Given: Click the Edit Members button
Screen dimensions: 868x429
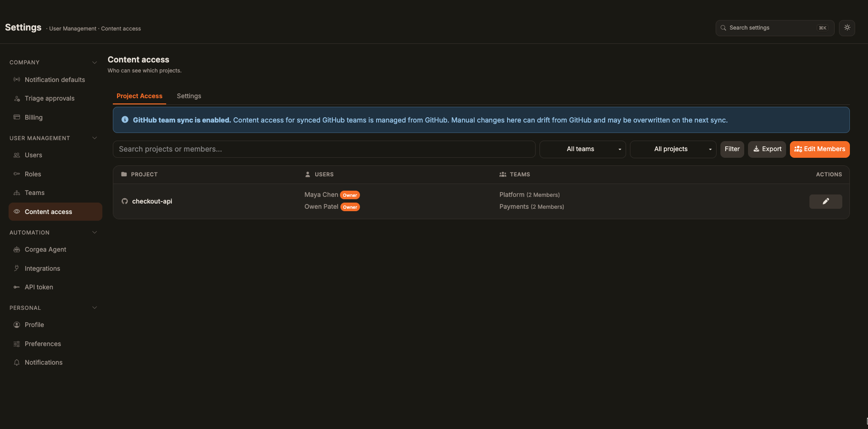Looking at the screenshot, I should tap(819, 149).
